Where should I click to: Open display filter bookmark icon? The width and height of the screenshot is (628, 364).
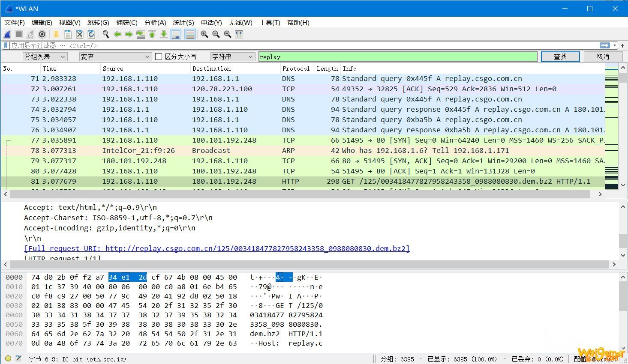tap(6, 45)
